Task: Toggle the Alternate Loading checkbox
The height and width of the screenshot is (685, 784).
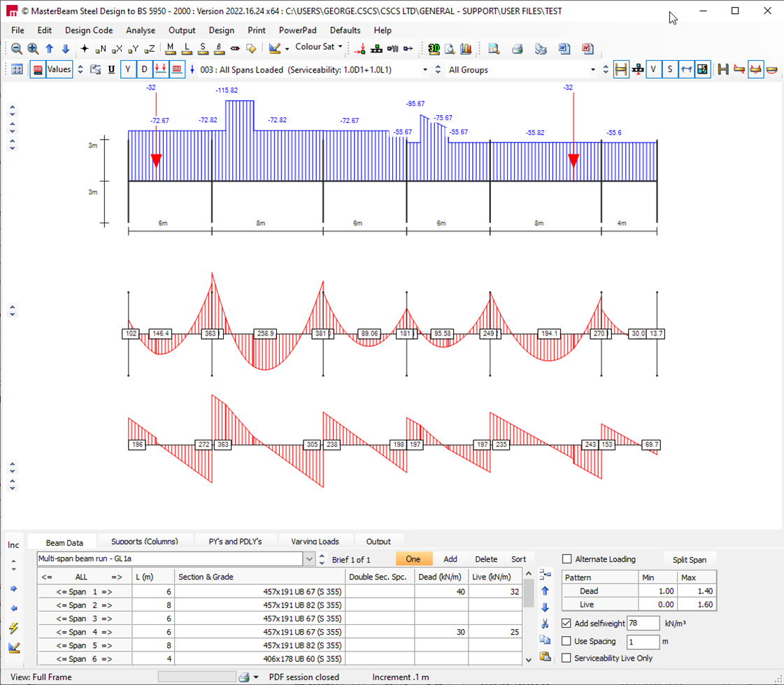Action: coord(567,559)
